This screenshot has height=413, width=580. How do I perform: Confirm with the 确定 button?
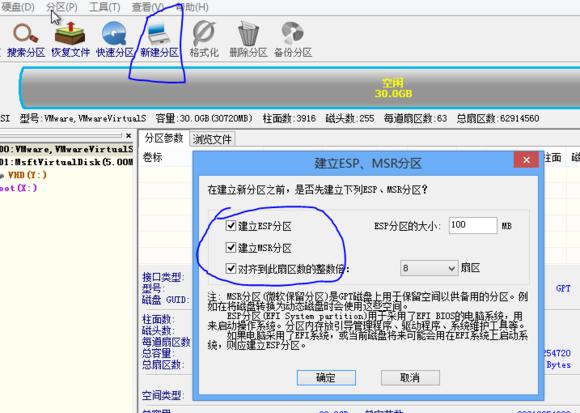(326, 378)
